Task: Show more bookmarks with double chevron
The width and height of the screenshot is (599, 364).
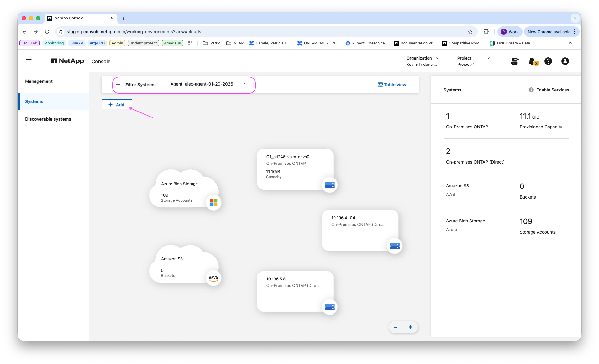Action: pos(570,43)
